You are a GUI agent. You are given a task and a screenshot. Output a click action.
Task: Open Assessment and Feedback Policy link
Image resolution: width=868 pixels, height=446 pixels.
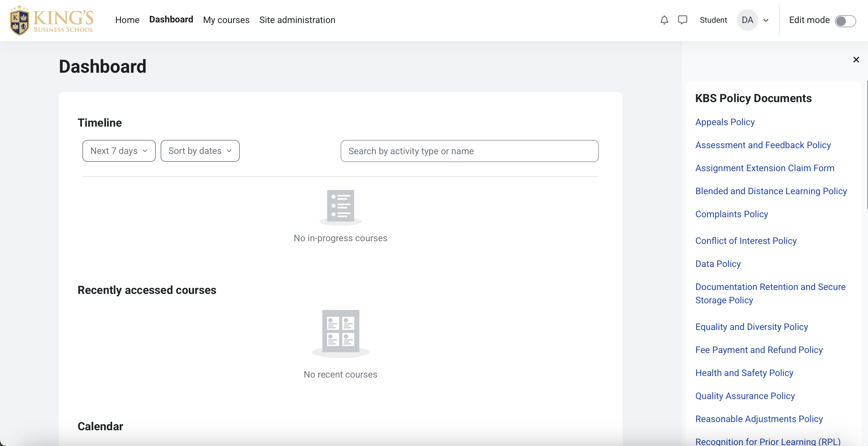pyautogui.click(x=763, y=145)
